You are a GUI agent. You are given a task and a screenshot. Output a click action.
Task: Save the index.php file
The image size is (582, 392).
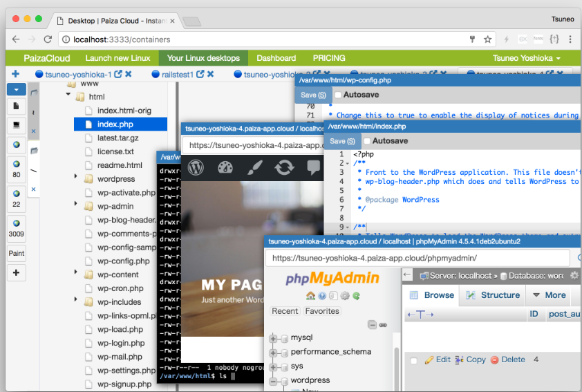coord(342,141)
